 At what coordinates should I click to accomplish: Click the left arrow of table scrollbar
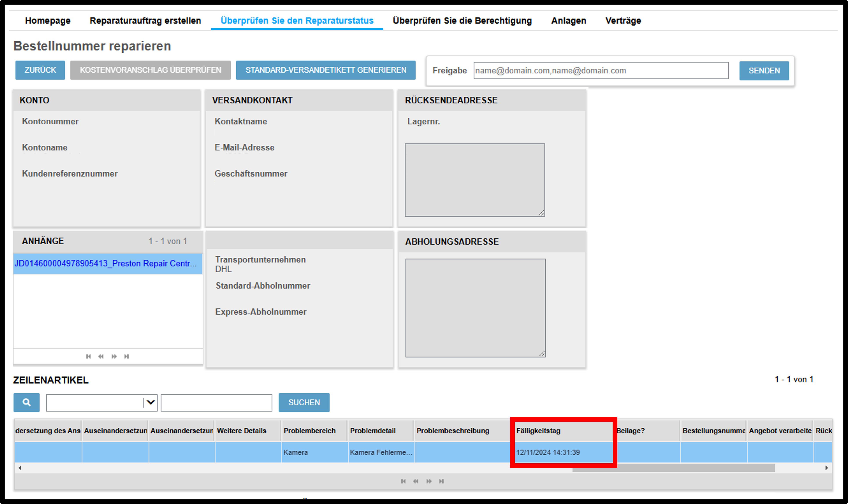coord(20,468)
